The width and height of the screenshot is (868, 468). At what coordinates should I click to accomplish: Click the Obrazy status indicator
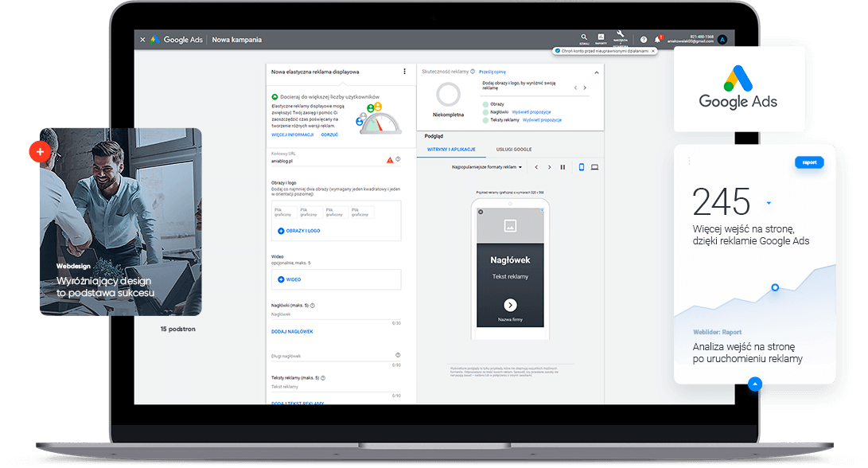(x=485, y=104)
